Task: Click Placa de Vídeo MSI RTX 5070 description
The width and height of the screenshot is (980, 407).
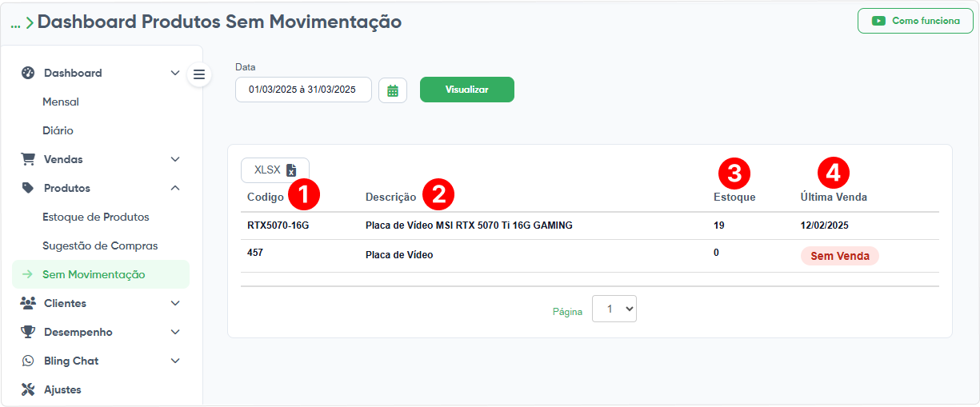Action: (x=469, y=225)
